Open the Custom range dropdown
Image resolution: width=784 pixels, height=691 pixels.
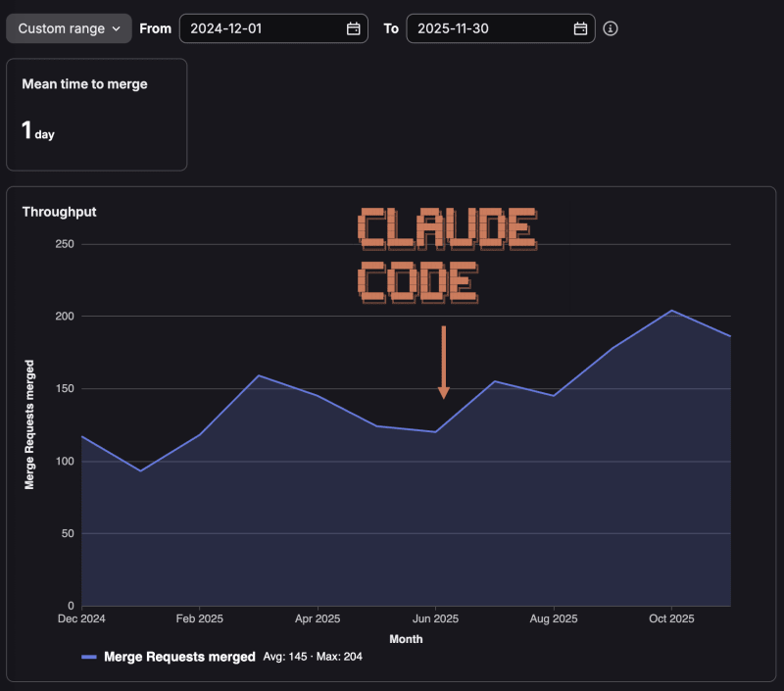click(69, 28)
